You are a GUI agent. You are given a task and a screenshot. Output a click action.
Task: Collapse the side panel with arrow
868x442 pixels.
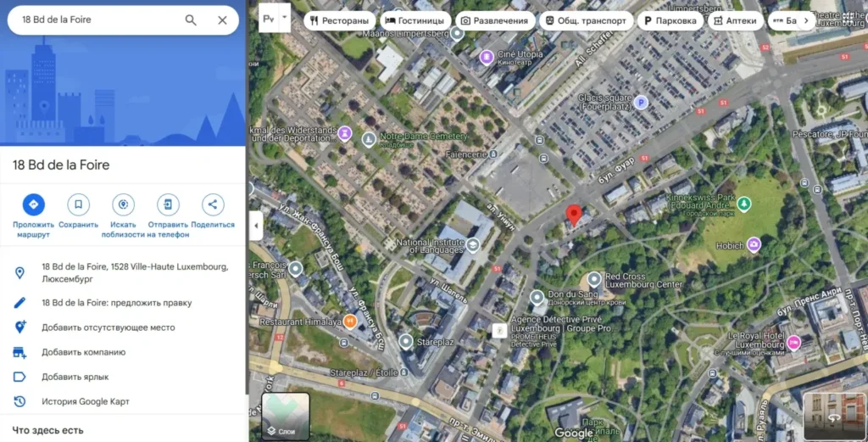click(256, 226)
